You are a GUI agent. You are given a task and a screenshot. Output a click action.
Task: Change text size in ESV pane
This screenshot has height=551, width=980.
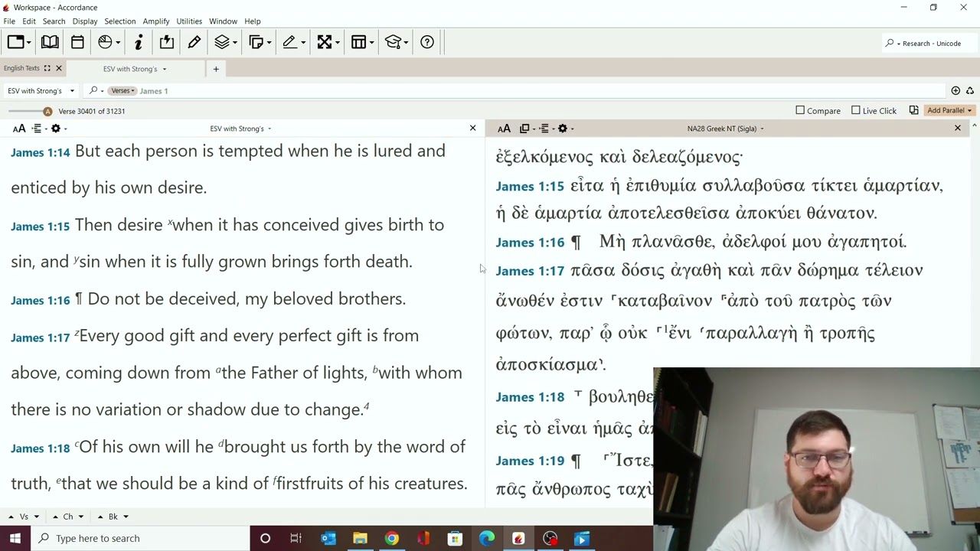[19, 129]
